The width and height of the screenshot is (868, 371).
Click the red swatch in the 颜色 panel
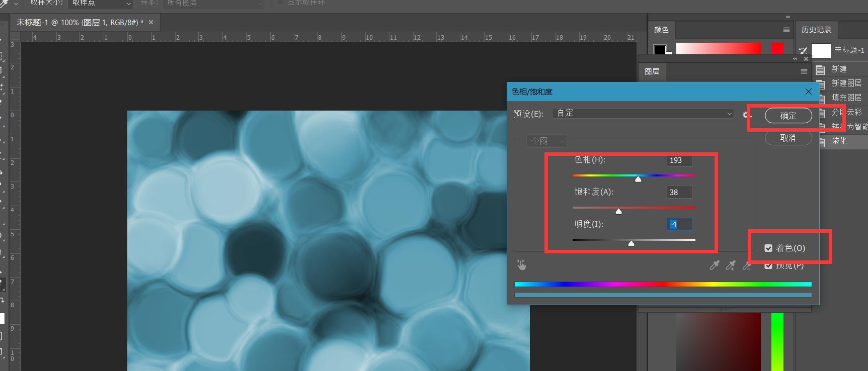click(777, 48)
